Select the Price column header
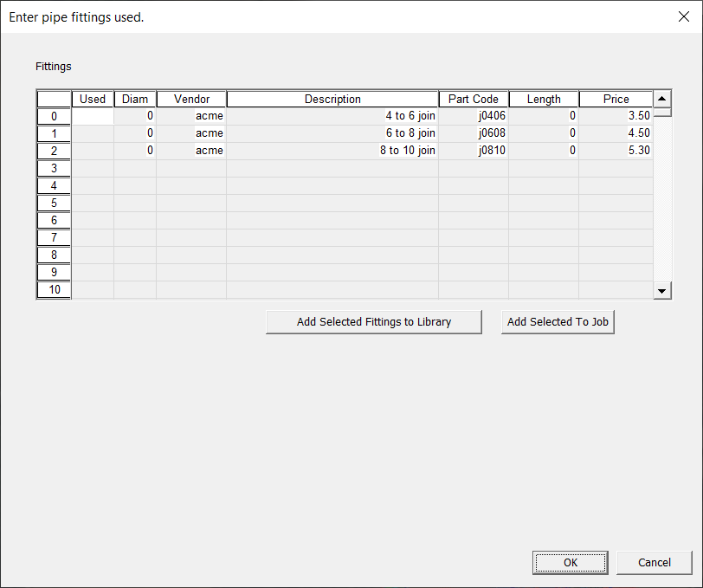This screenshot has width=703, height=588. (x=616, y=100)
